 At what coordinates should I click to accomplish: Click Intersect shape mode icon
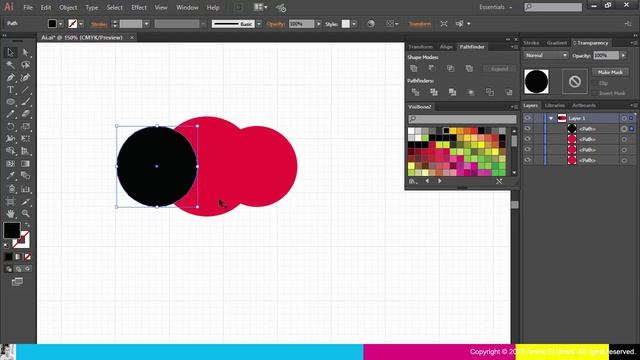(451, 68)
